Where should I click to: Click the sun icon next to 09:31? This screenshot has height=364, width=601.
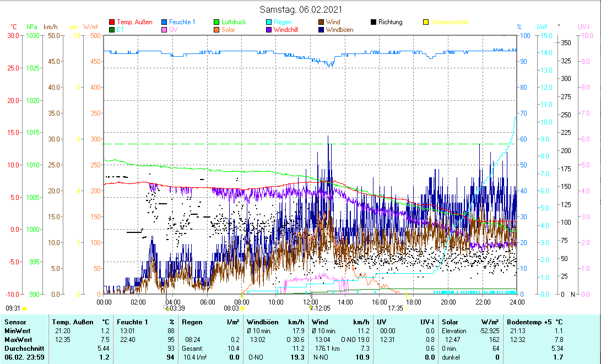pos(24,308)
